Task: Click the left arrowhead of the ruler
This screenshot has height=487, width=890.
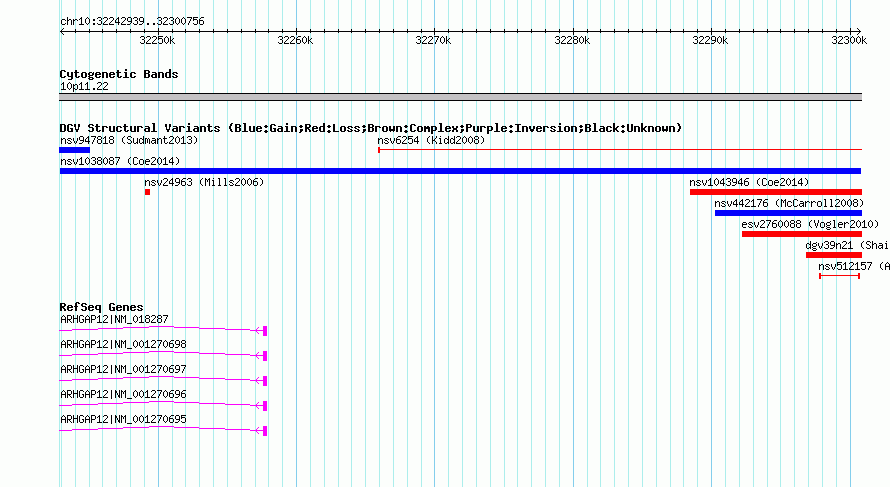Action: pos(62,31)
